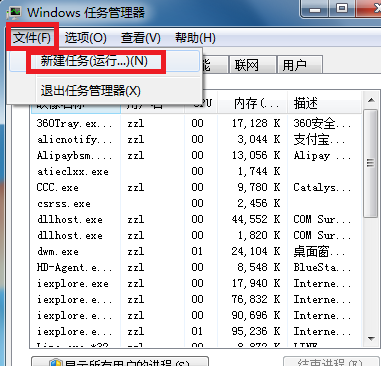Click the 17,128 K memory value
The width and height of the screenshot is (381, 368).
pyautogui.click(x=256, y=123)
